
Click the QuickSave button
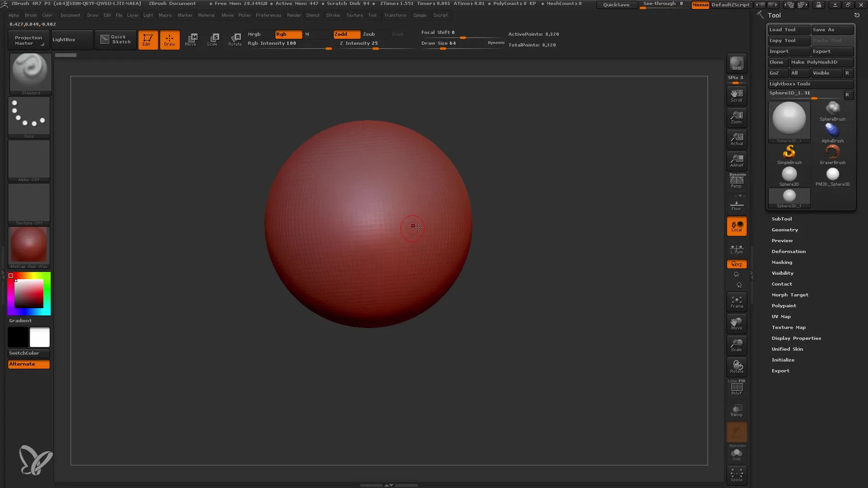tap(616, 5)
